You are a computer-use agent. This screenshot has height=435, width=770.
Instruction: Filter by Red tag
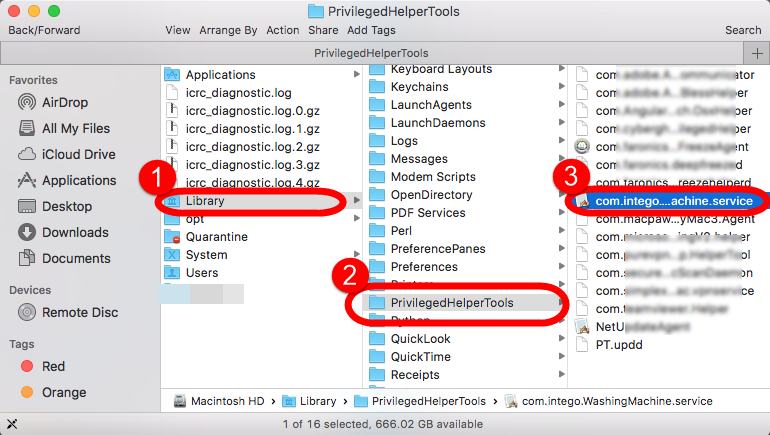click(43, 366)
